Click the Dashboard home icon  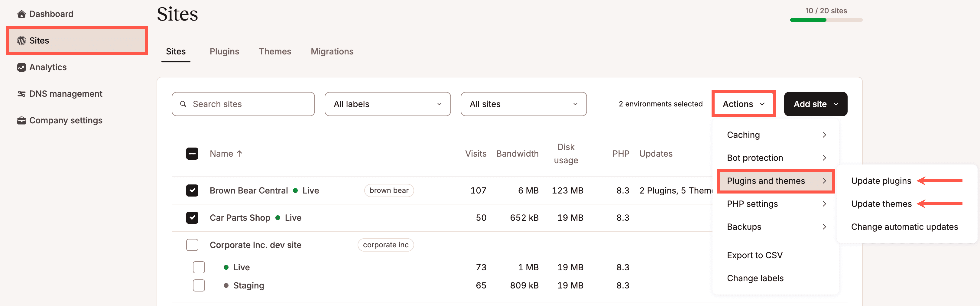coord(21,14)
